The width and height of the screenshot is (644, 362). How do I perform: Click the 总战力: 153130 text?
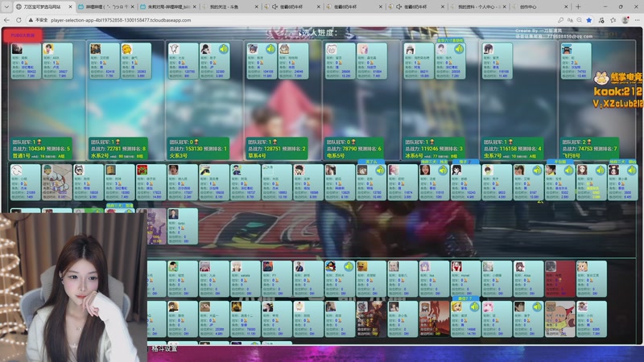(188, 149)
